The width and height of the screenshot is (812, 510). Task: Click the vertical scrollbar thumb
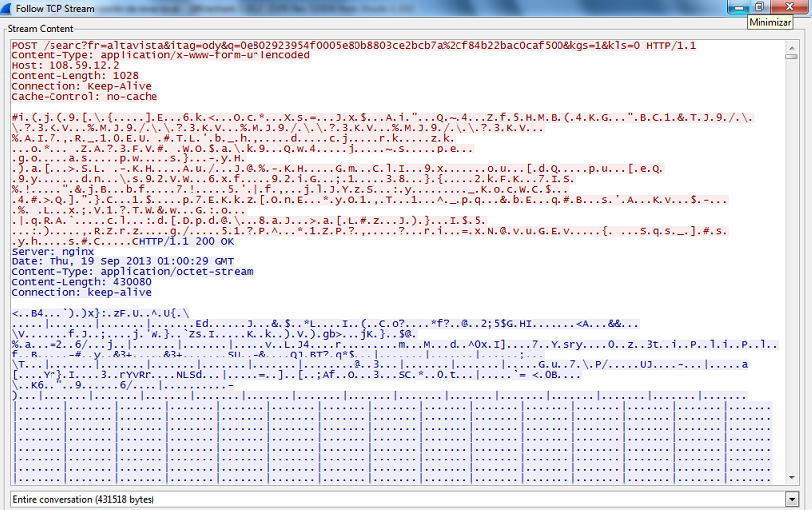(x=790, y=54)
